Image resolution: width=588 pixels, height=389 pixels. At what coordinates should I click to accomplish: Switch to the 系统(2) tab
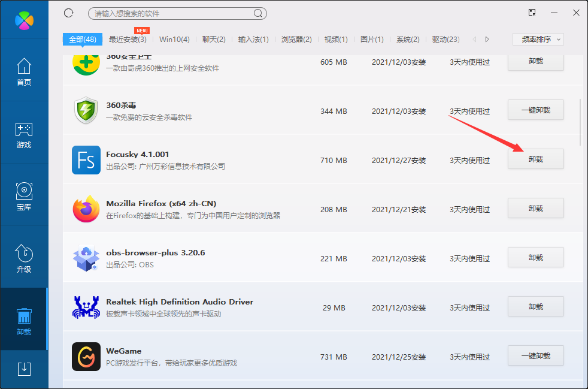point(408,40)
